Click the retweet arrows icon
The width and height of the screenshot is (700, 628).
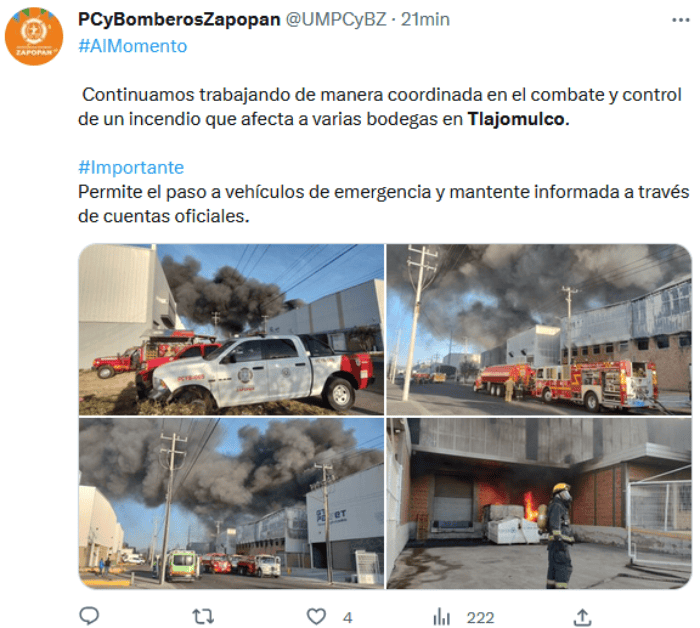pyautogui.click(x=203, y=617)
